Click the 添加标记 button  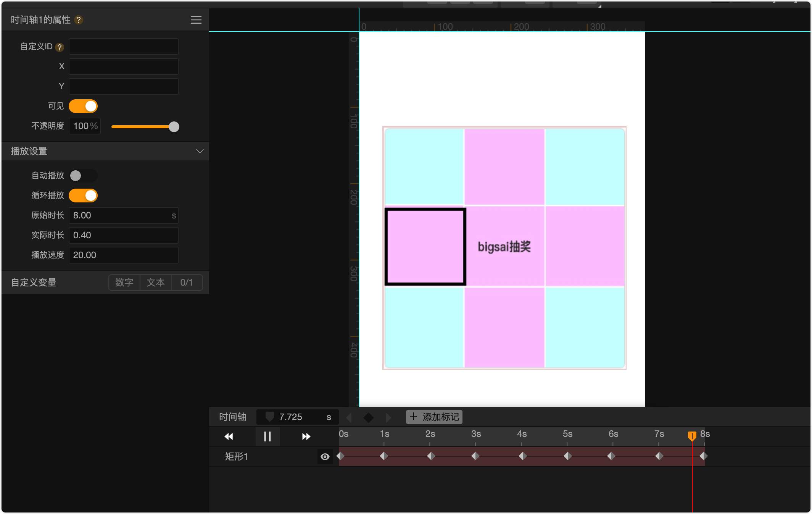(x=434, y=417)
